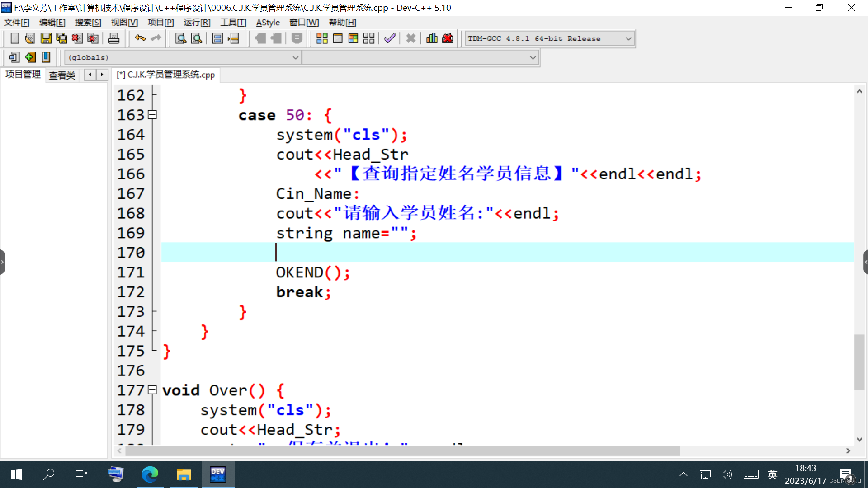868x488 pixels.
Task: Click the Compile & Run multicolor icon
Action: 353,38
